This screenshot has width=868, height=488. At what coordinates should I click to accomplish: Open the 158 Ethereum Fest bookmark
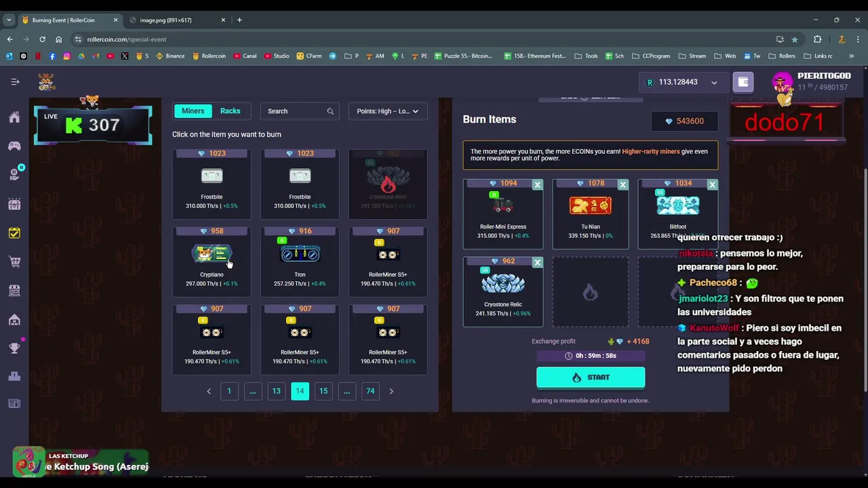pyautogui.click(x=535, y=56)
